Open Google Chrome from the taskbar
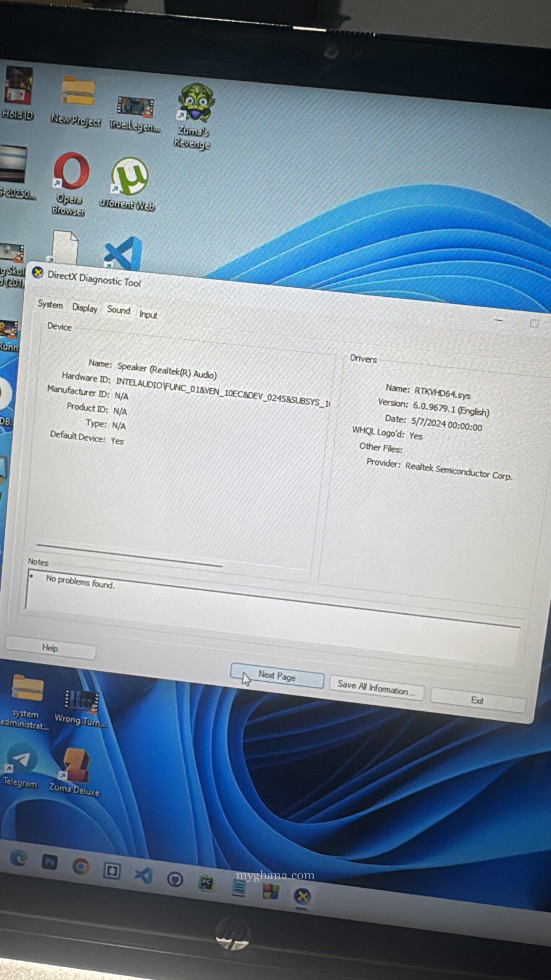 (x=81, y=866)
